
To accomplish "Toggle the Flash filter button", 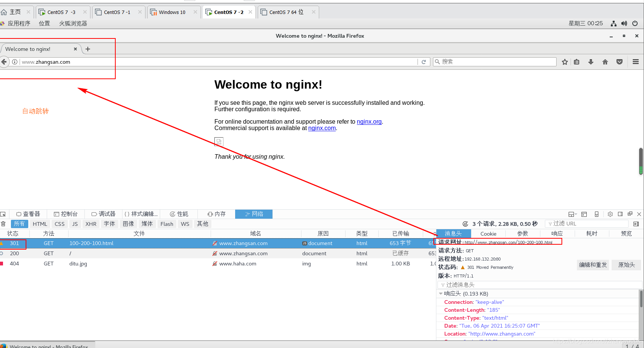I will pos(167,224).
